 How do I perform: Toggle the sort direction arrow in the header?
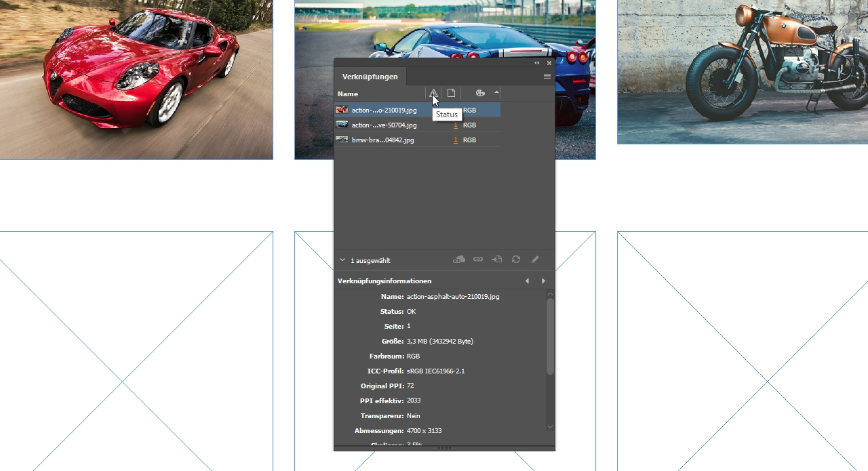click(496, 92)
